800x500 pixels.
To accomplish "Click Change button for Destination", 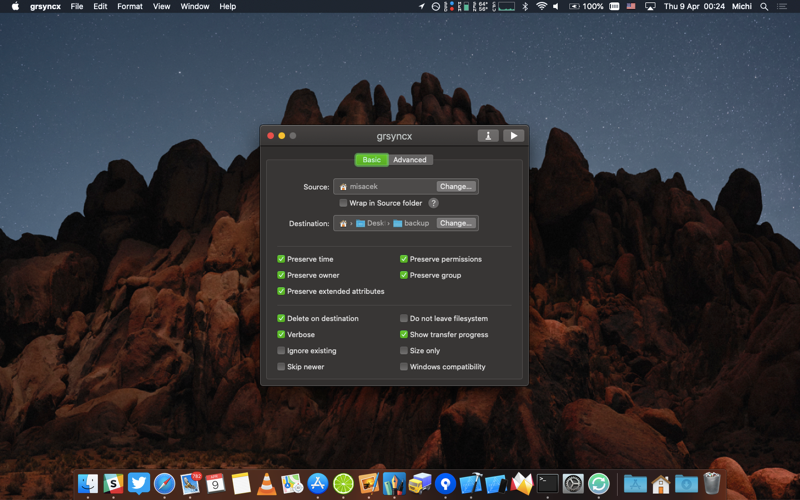I will click(x=455, y=223).
